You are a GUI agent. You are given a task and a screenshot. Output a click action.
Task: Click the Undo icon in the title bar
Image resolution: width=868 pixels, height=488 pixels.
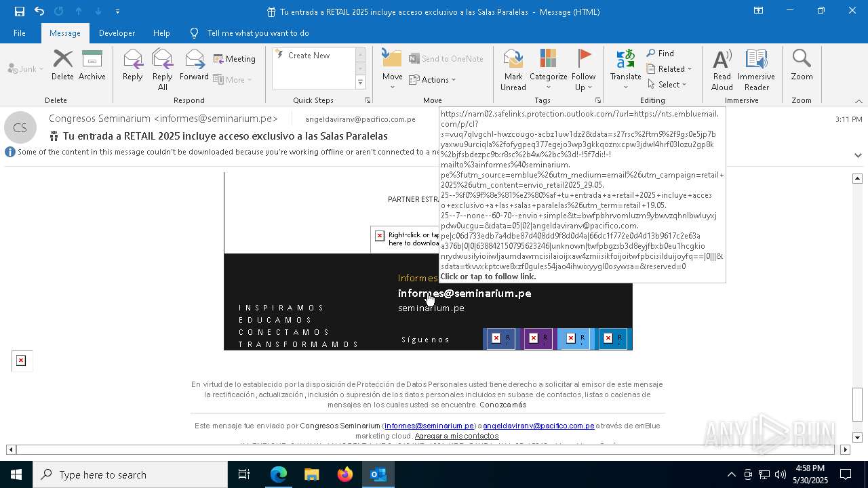pos(39,12)
